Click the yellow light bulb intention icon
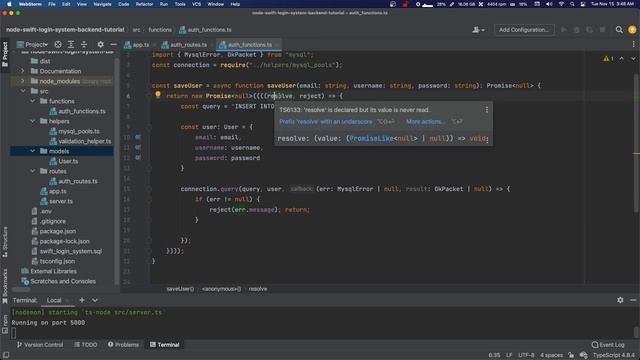This screenshot has height=360, width=640. point(158,95)
